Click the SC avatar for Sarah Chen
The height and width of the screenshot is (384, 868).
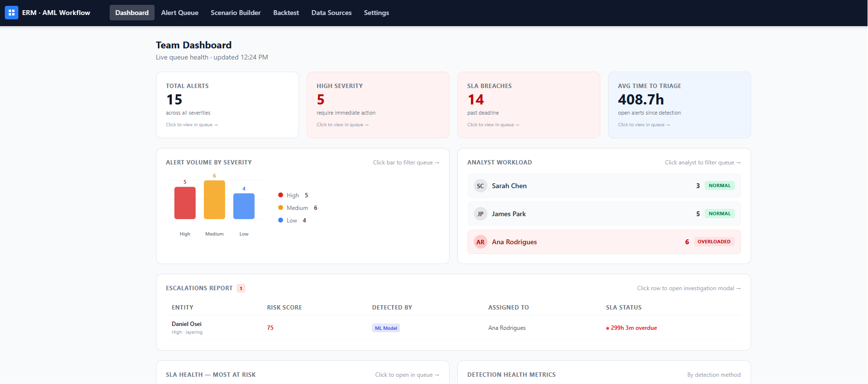click(x=480, y=186)
